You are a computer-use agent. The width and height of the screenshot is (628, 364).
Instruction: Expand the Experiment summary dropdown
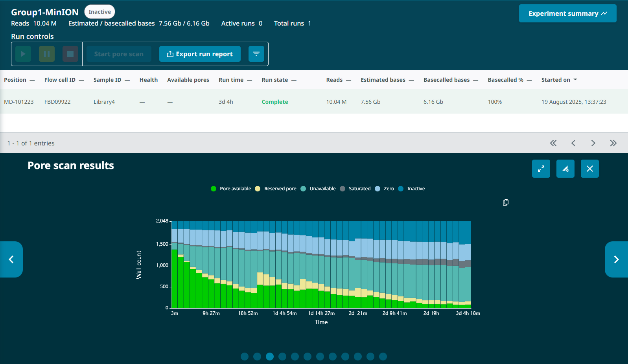(567, 13)
